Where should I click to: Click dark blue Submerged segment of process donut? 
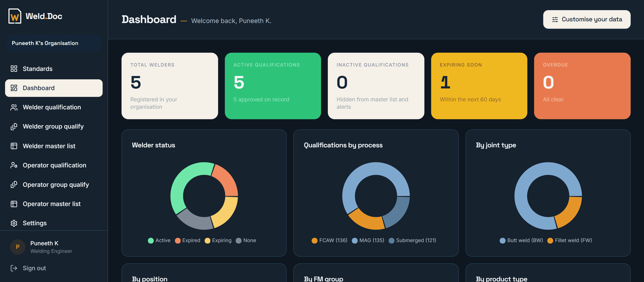pyautogui.click(x=398, y=211)
